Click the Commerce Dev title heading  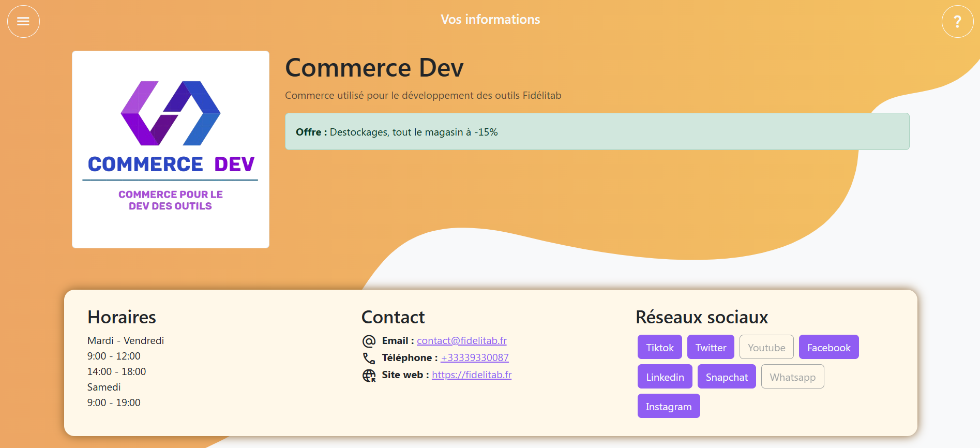point(374,68)
